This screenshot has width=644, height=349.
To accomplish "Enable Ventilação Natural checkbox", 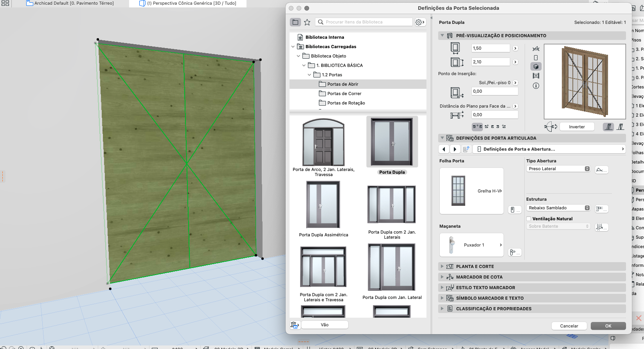I will 529,219.
